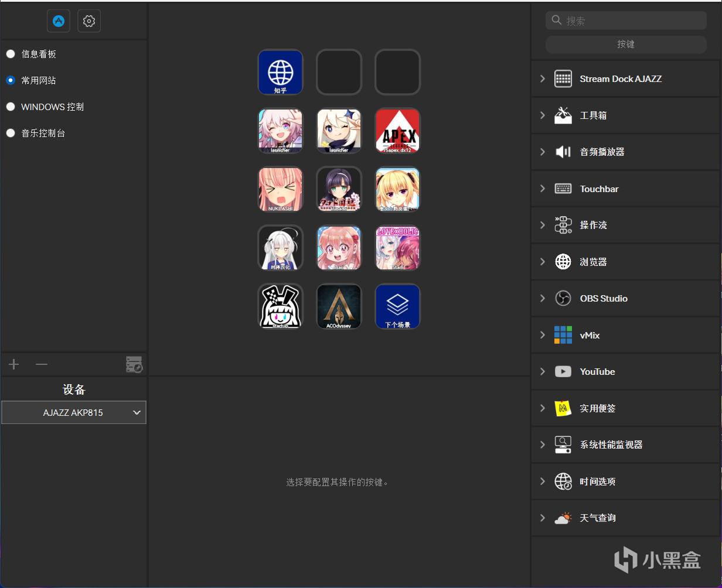Click the blue AJAZZ logo button
This screenshot has height=588, width=722.
click(59, 21)
